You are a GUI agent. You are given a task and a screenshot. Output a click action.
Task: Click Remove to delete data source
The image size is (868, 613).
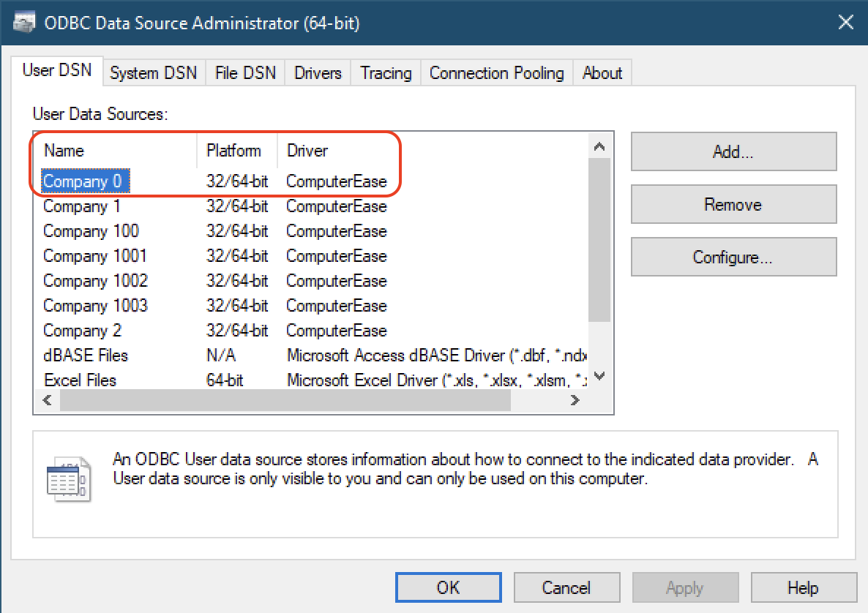[733, 205]
